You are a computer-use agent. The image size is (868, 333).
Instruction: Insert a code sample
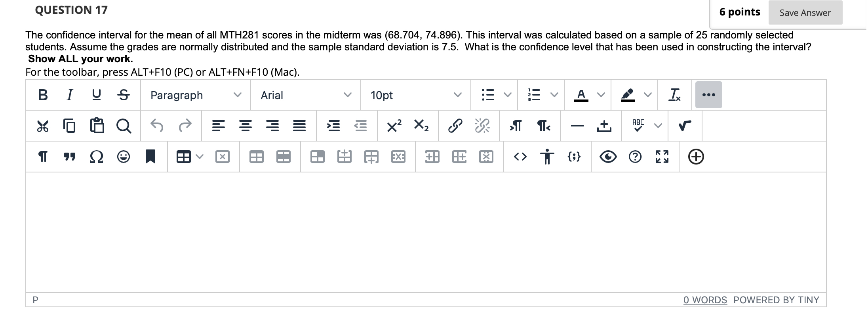(x=574, y=157)
